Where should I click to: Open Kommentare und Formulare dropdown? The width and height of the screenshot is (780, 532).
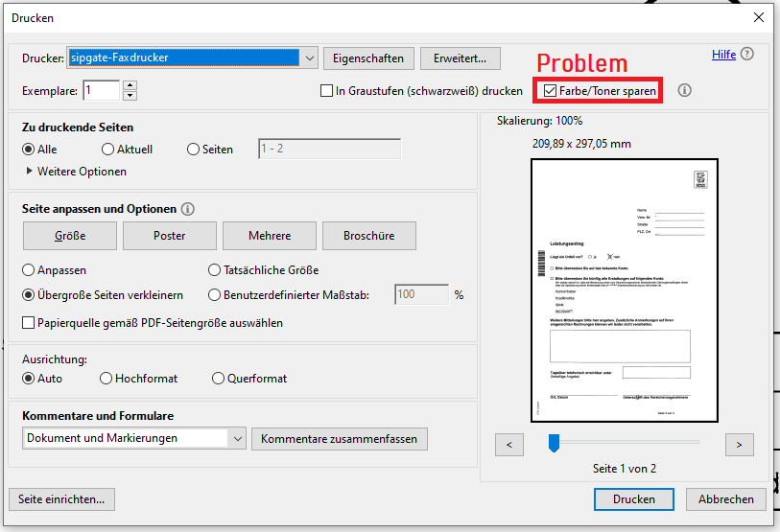tap(237, 438)
